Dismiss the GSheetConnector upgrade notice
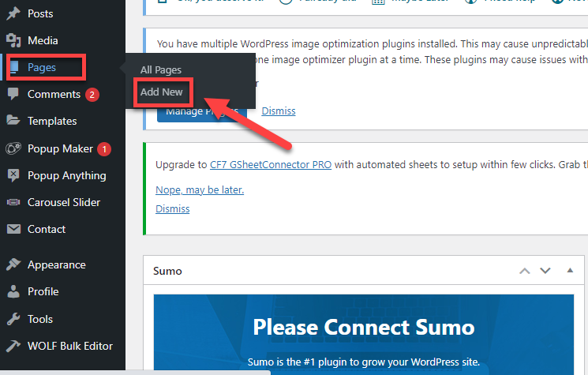 pos(173,208)
